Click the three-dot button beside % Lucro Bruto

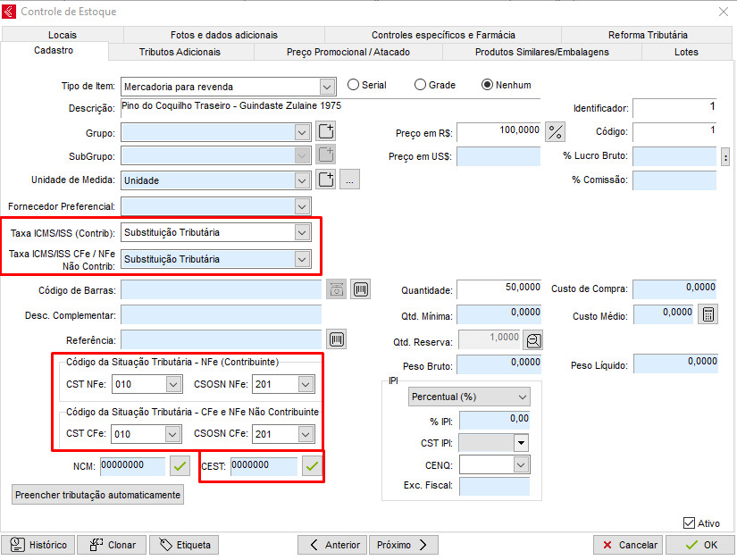click(725, 157)
